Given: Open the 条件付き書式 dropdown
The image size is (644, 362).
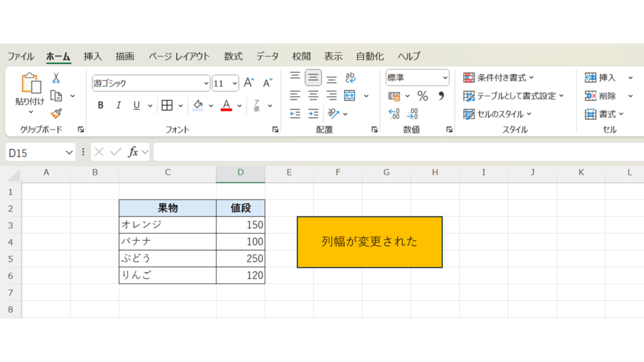Looking at the screenshot, I should coord(499,78).
